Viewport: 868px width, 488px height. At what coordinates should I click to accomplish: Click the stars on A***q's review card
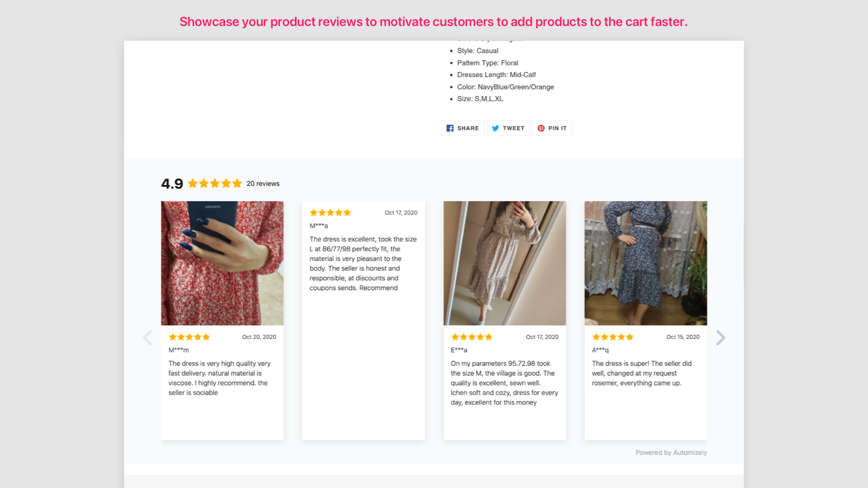(x=612, y=336)
